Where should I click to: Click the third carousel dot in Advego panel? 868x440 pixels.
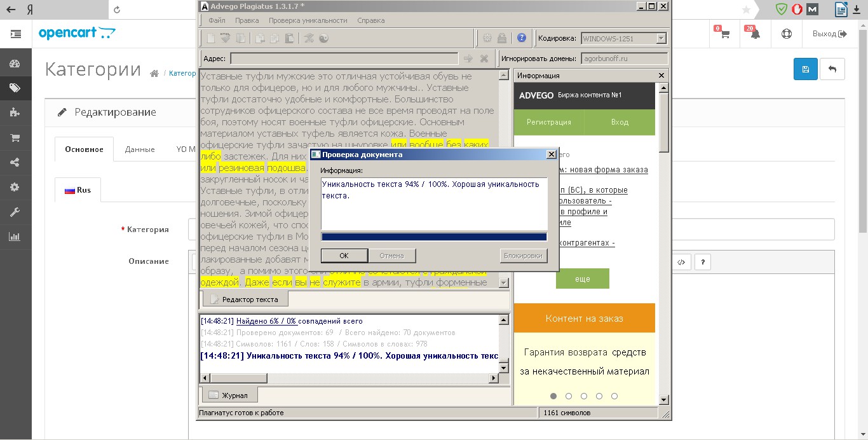pyautogui.click(x=584, y=396)
